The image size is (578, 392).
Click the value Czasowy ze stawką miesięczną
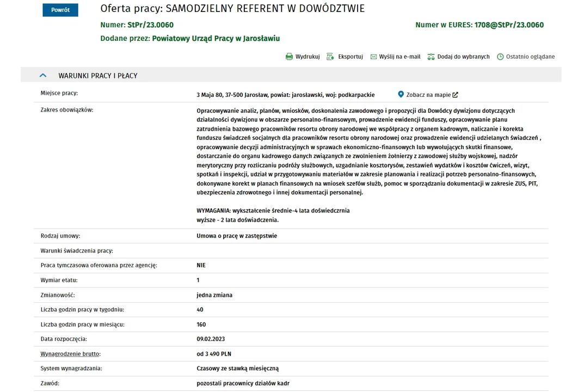(x=237, y=369)
